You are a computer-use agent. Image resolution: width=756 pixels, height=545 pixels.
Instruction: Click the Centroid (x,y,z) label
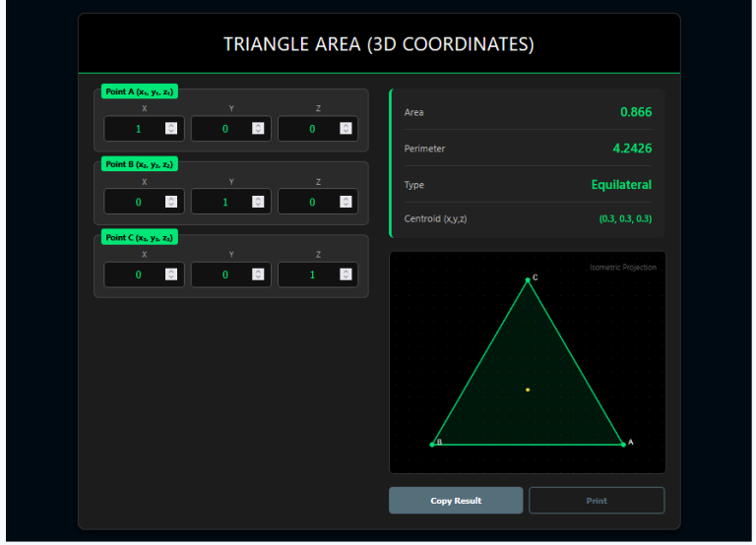tap(435, 218)
